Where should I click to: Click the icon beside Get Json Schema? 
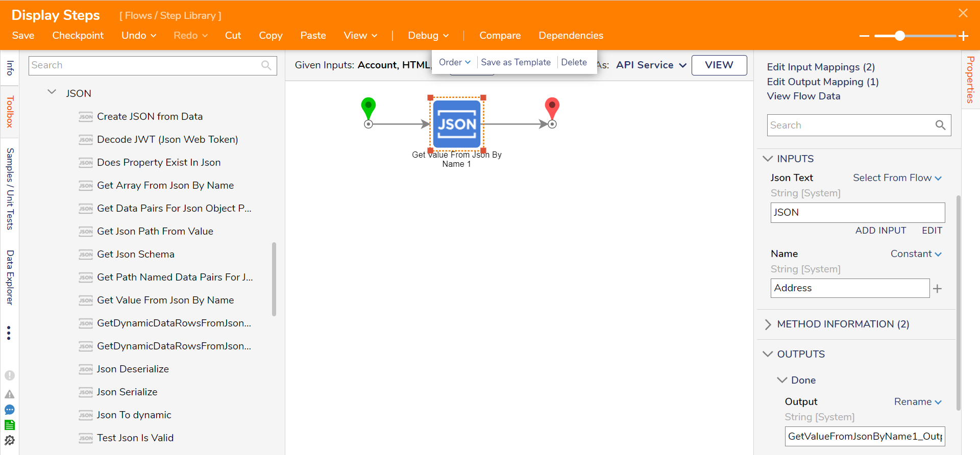(86, 255)
